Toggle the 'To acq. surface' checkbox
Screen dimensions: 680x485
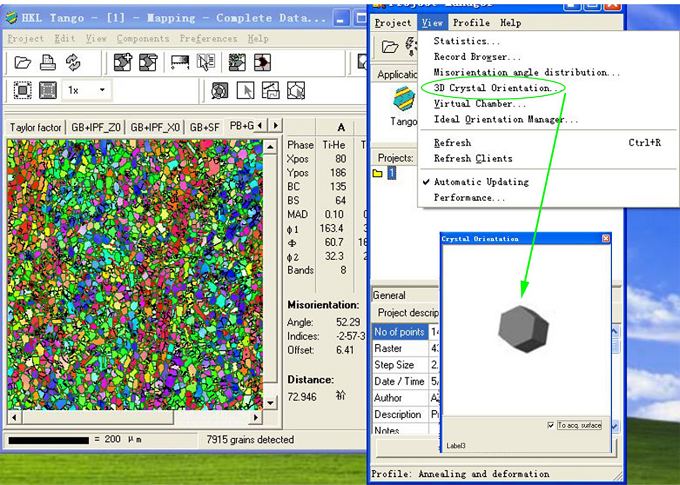pos(552,425)
